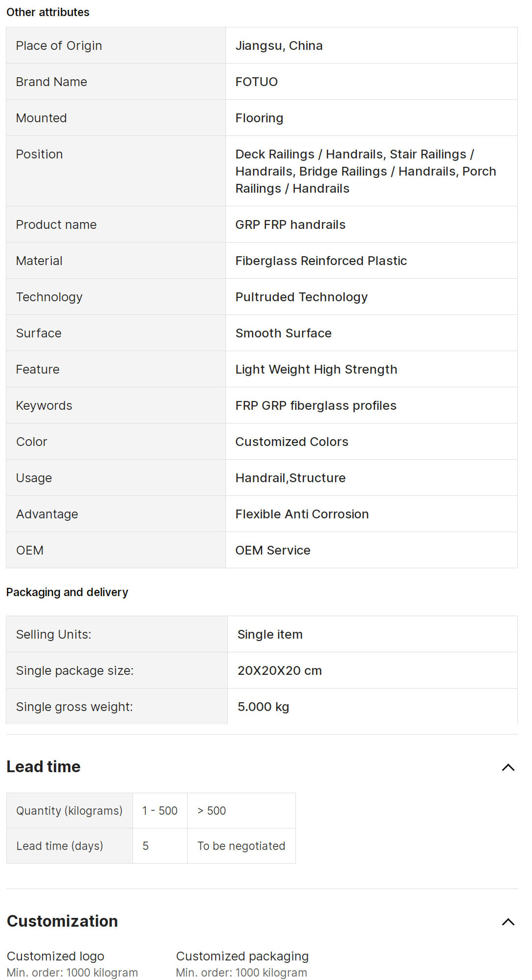Click the Customized Colors cell

[291, 442]
